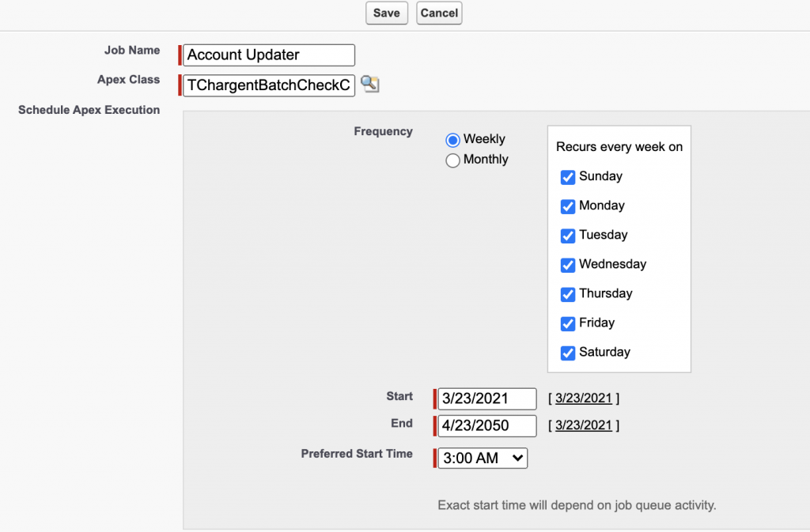Select the Weekly frequency radio button

click(452, 140)
